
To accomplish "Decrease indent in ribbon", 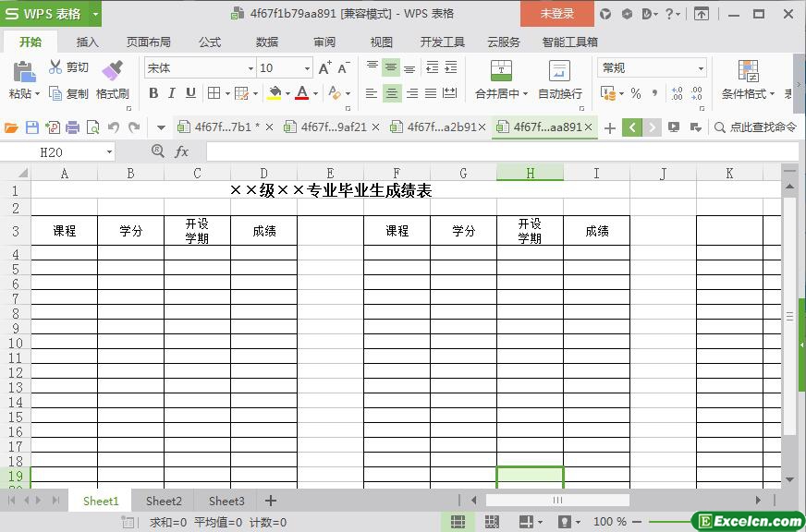I will pos(433,66).
